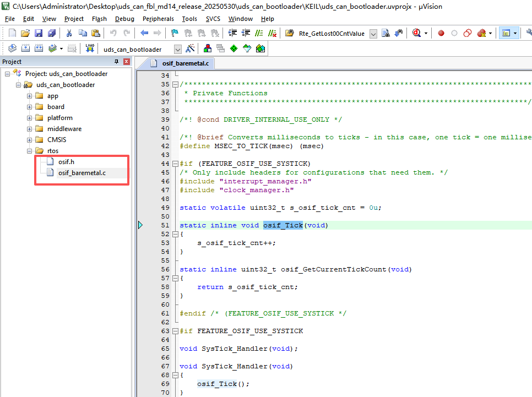The width and height of the screenshot is (532, 397).
Task: Expand the middleware folder in project tree
Action: [x=29, y=129]
